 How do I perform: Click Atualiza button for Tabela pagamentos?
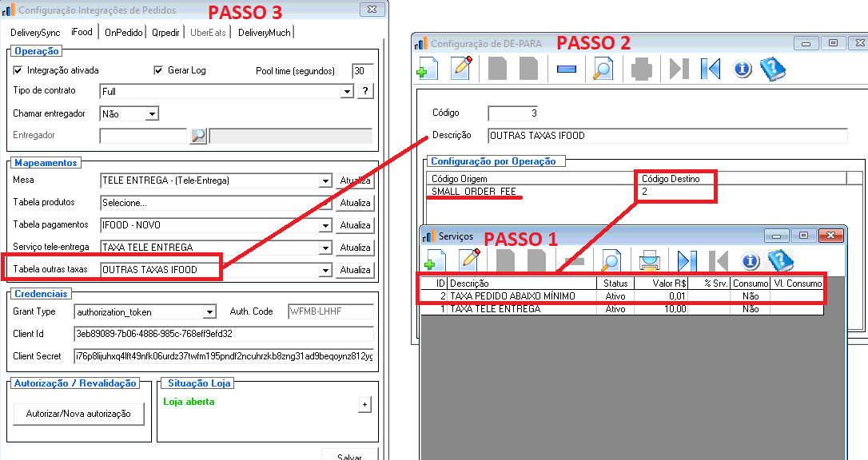pyautogui.click(x=355, y=225)
